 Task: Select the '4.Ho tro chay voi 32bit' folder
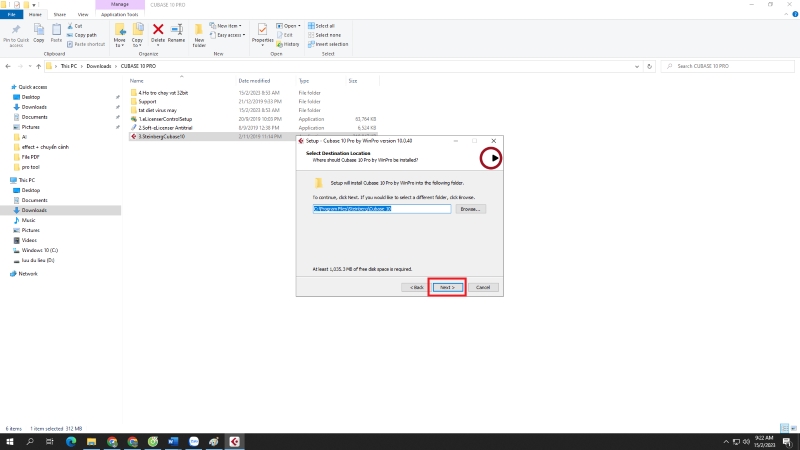[163, 93]
